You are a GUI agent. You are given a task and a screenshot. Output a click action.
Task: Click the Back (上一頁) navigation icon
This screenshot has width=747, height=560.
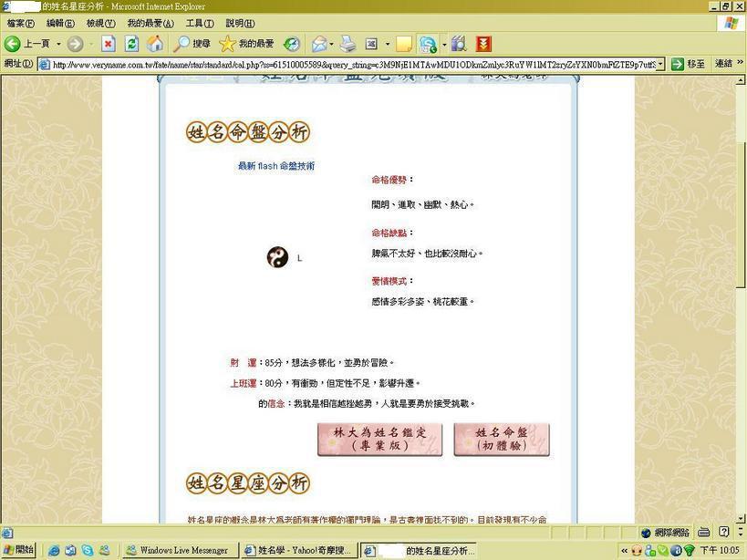pyautogui.click(x=13, y=43)
